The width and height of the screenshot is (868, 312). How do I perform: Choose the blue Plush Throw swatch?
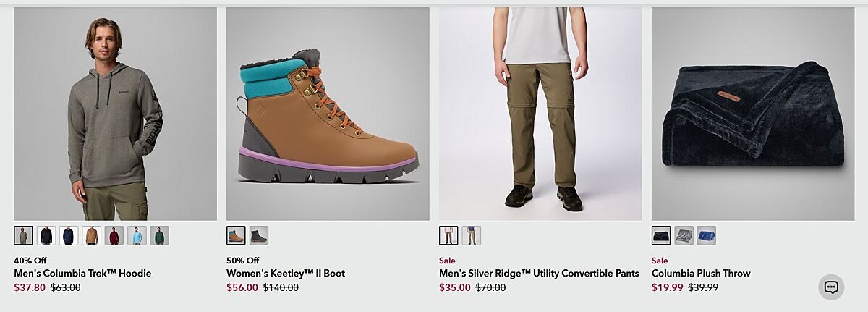[707, 235]
